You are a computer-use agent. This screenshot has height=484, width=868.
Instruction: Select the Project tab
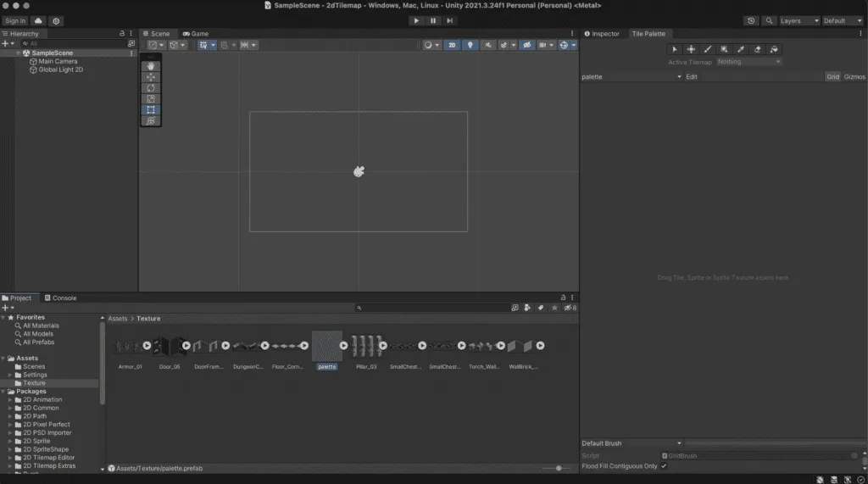tap(17, 298)
